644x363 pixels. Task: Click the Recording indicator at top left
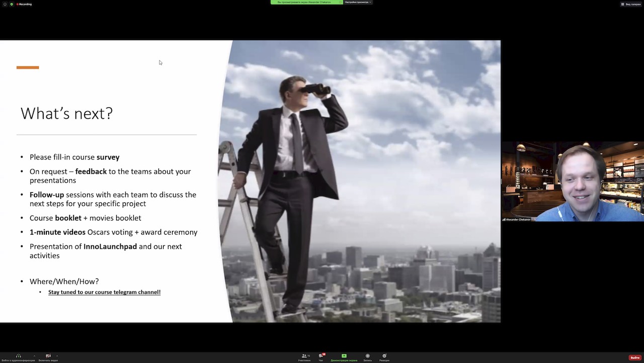pos(23,4)
